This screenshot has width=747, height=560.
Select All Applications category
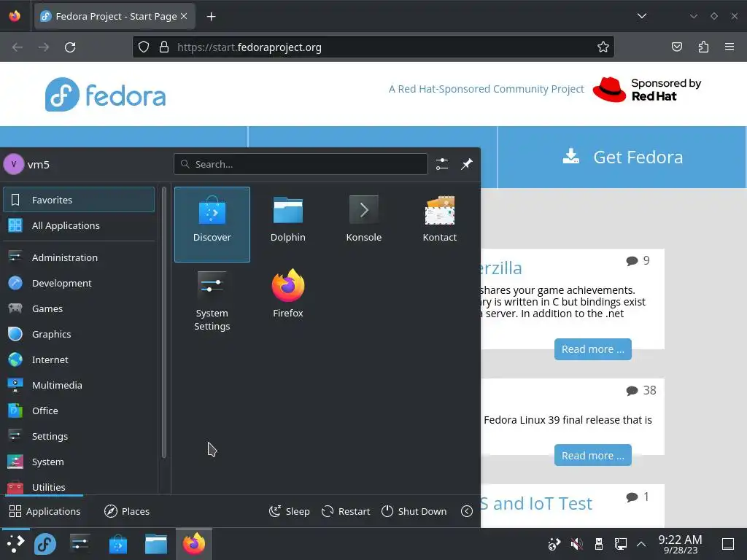tap(79, 225)
